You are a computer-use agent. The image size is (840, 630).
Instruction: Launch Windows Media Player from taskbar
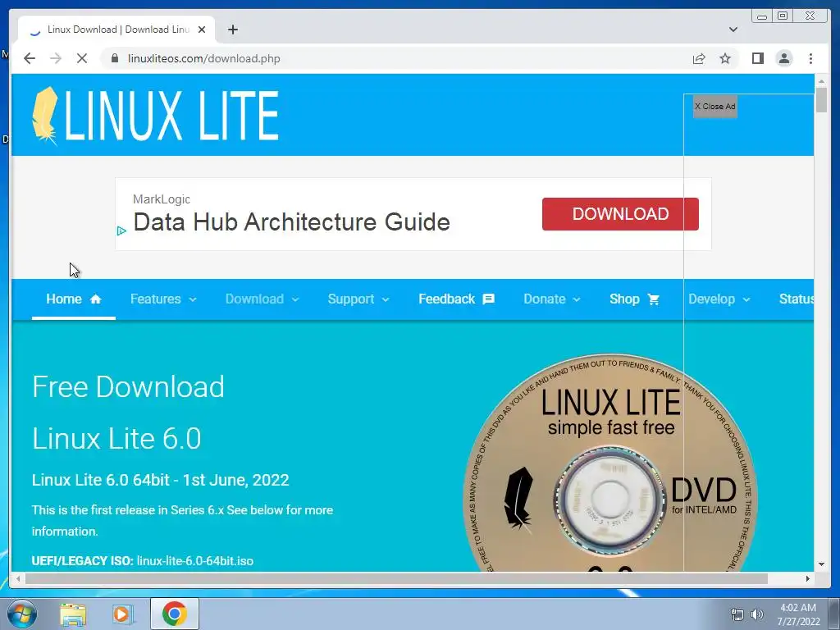coord(123,614)
